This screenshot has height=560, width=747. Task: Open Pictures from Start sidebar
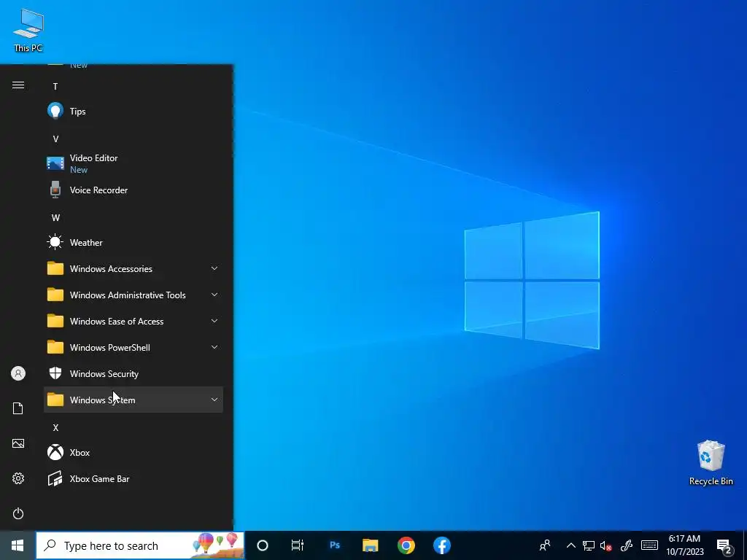pyautogui.click(x=18, y=443)
